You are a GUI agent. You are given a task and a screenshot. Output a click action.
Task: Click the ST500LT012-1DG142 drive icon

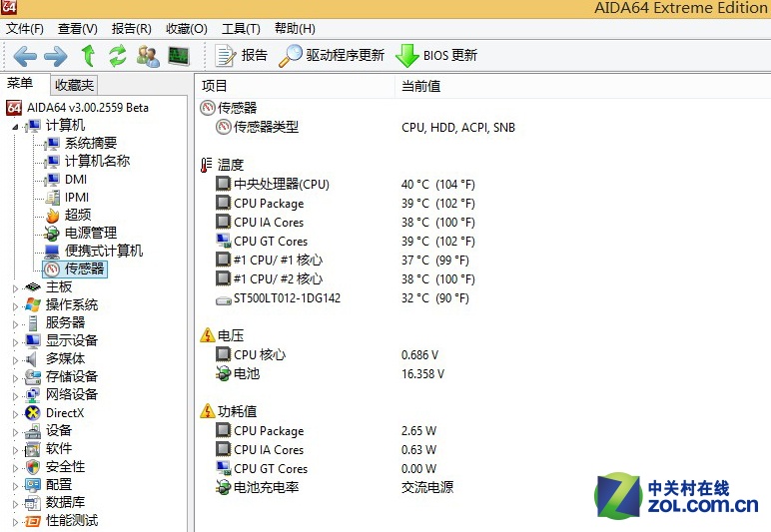click(224, 299)
